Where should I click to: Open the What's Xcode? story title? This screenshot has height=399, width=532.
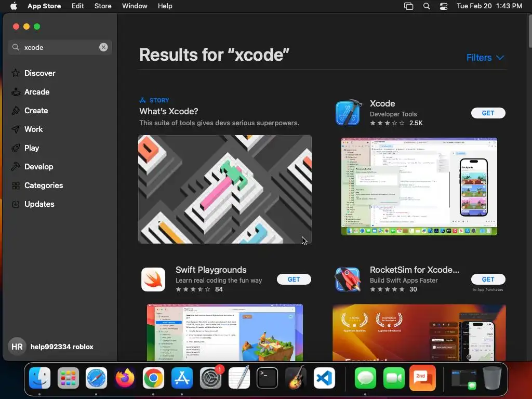click(169, 111)
